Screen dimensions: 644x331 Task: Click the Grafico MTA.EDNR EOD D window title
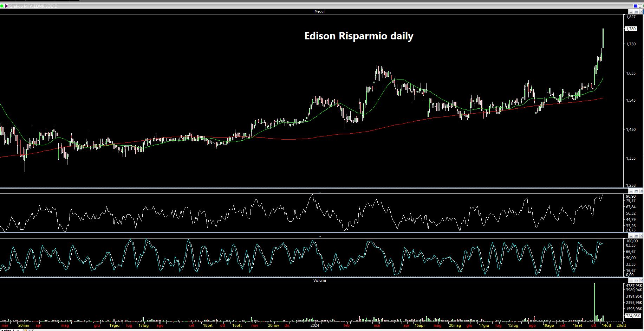[33, 6]
